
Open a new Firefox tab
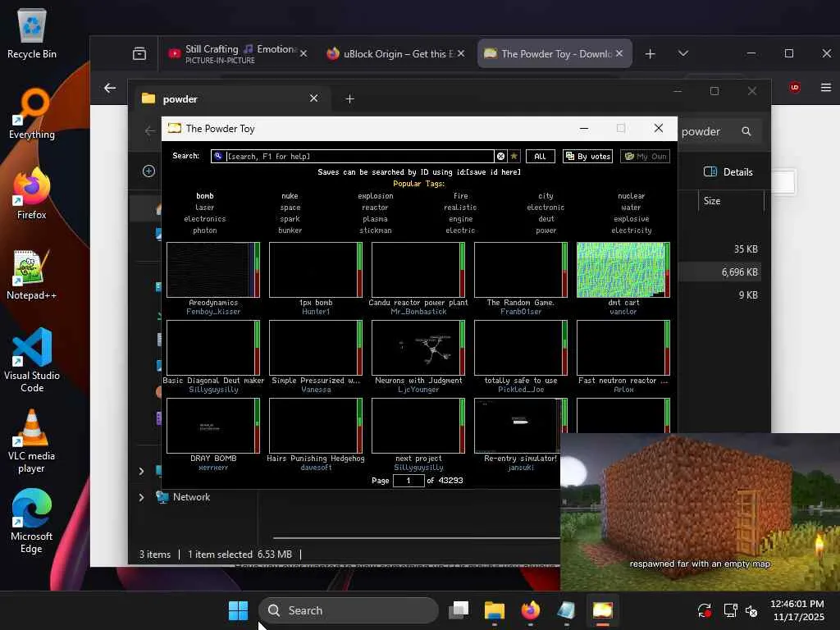point(650,53)
